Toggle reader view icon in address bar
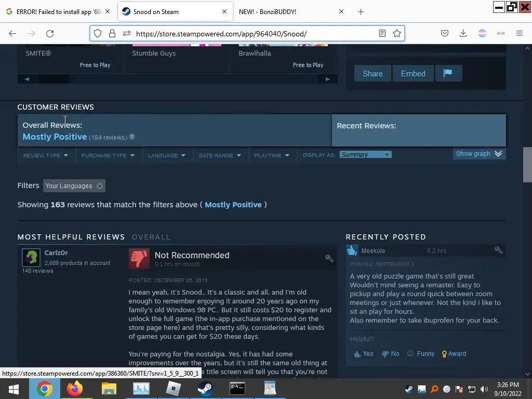532x399 pixels. coord(382,33)
